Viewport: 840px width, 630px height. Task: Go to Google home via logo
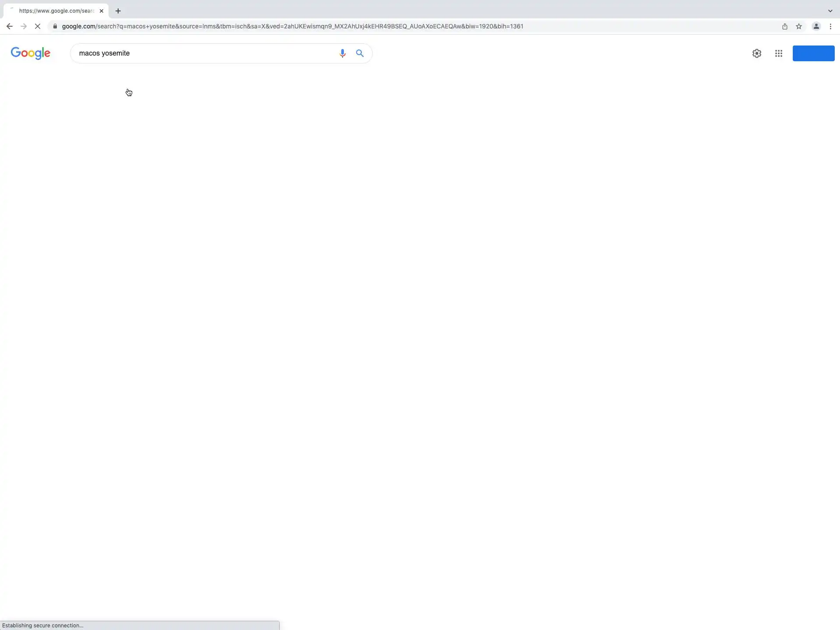click(31, 53)
